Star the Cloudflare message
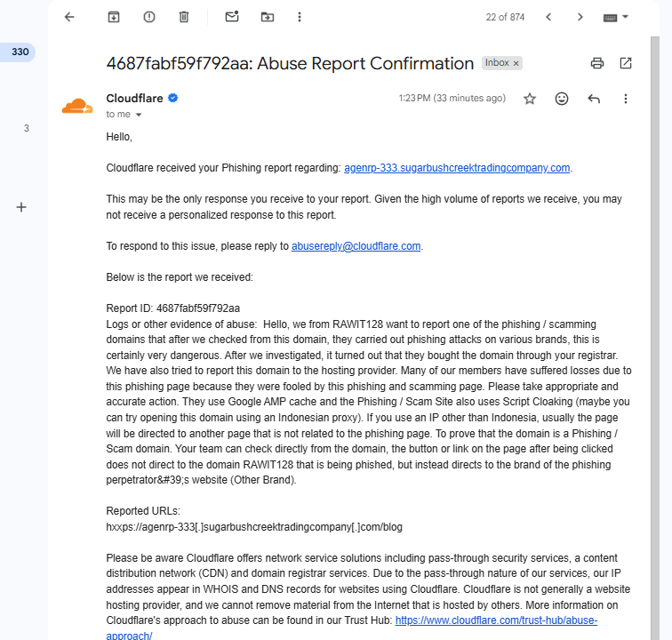 coord(530,99)
